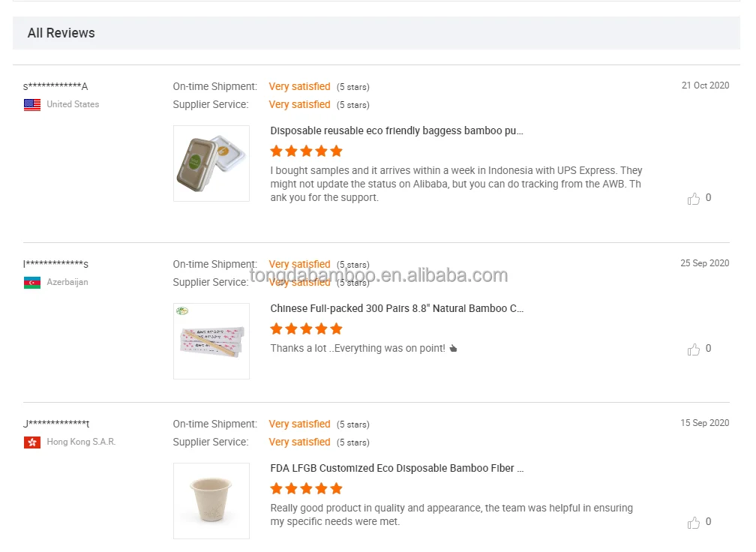Image resolution: width=756 pixels, height=552 pixels.
Task: View the bamboo fiber cup thumbnail
Action: [x=211, y=500]
